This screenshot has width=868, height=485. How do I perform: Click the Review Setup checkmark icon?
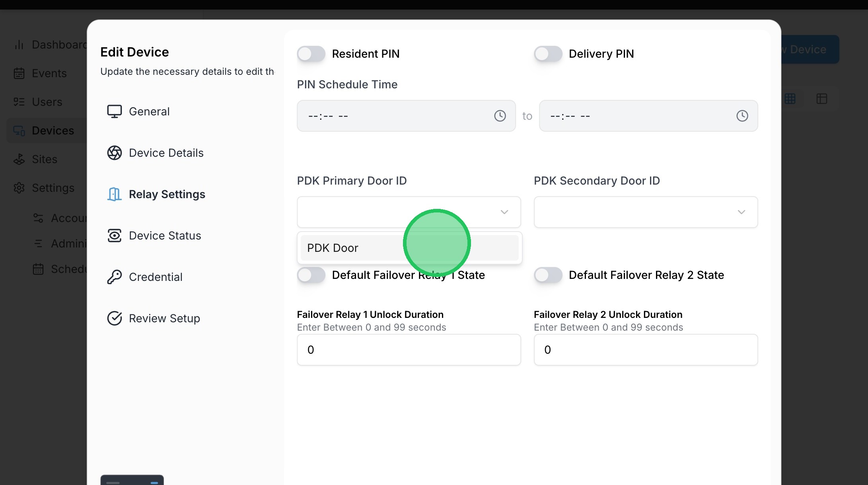coord(114,318)
